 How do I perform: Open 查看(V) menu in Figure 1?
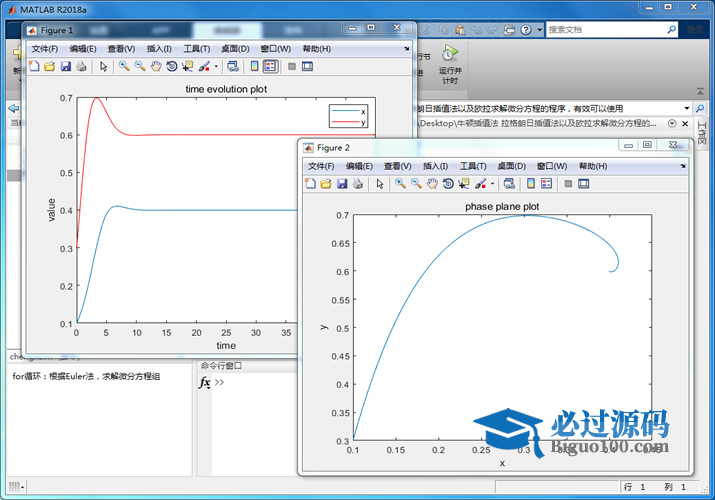pyautogui.click(x=121, y=49)
